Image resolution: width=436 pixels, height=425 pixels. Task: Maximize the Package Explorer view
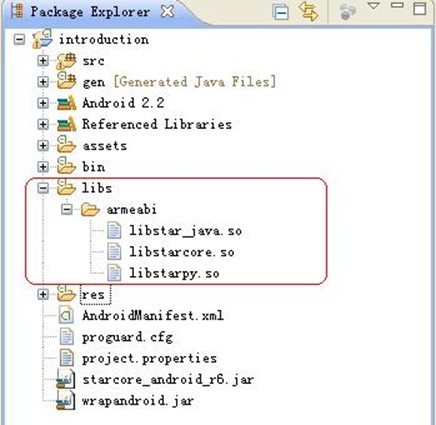pos(420,9)
